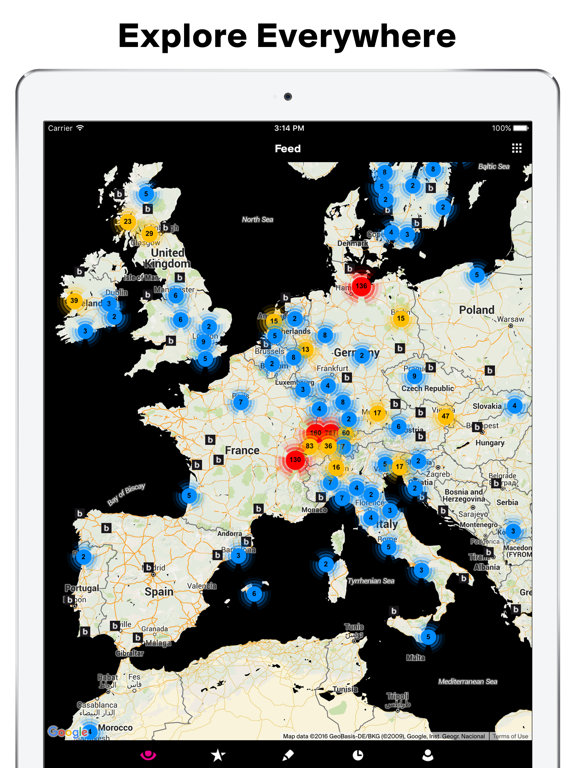Select the yellow 17 cluster near Munich

377,413
